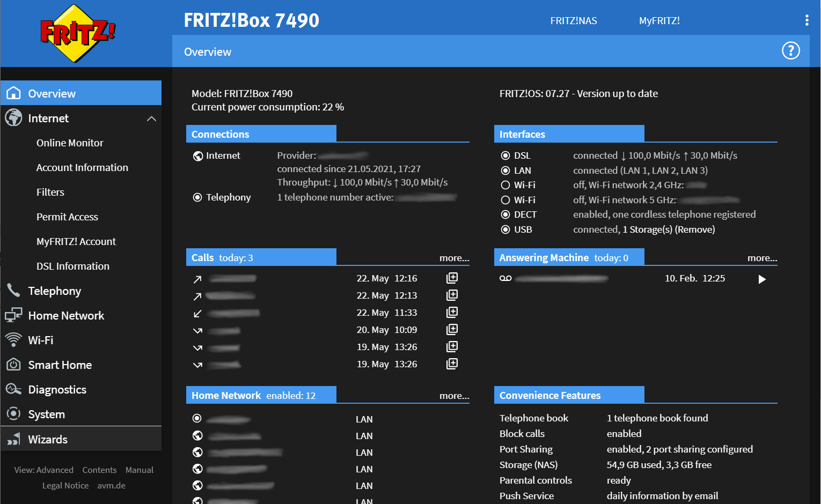Select the DECT status indicator

coord(505,214)
